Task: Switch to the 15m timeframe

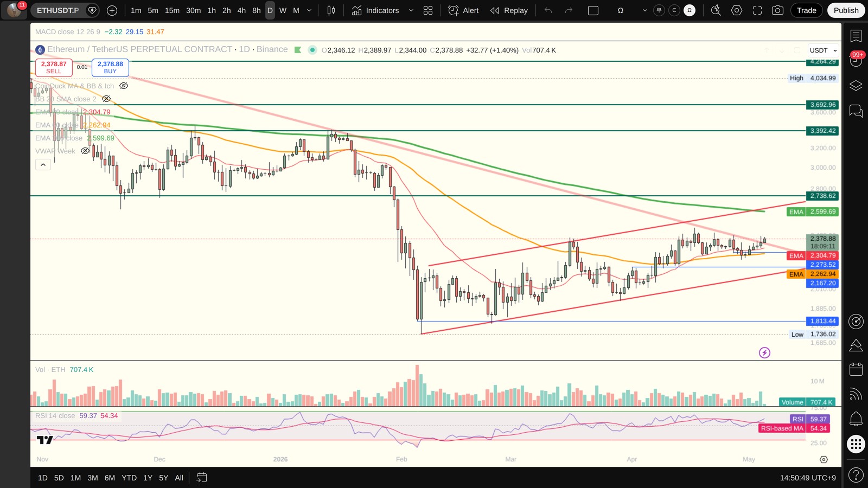Action: 172,10
